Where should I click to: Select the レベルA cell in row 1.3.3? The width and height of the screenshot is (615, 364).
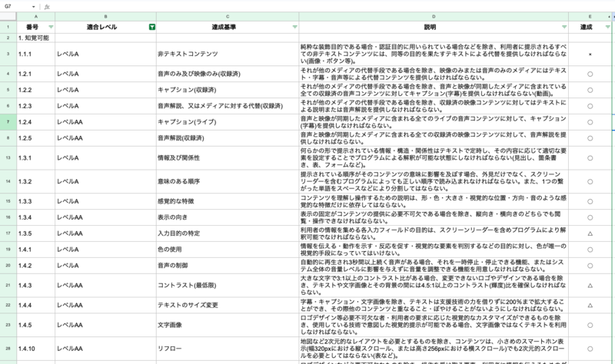(x=105, y=201)
